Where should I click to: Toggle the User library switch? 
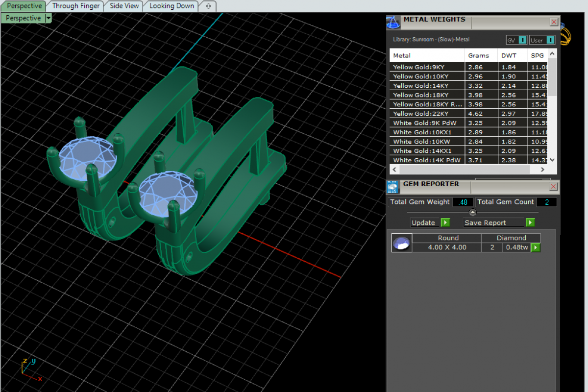click(x=550, y=40)
